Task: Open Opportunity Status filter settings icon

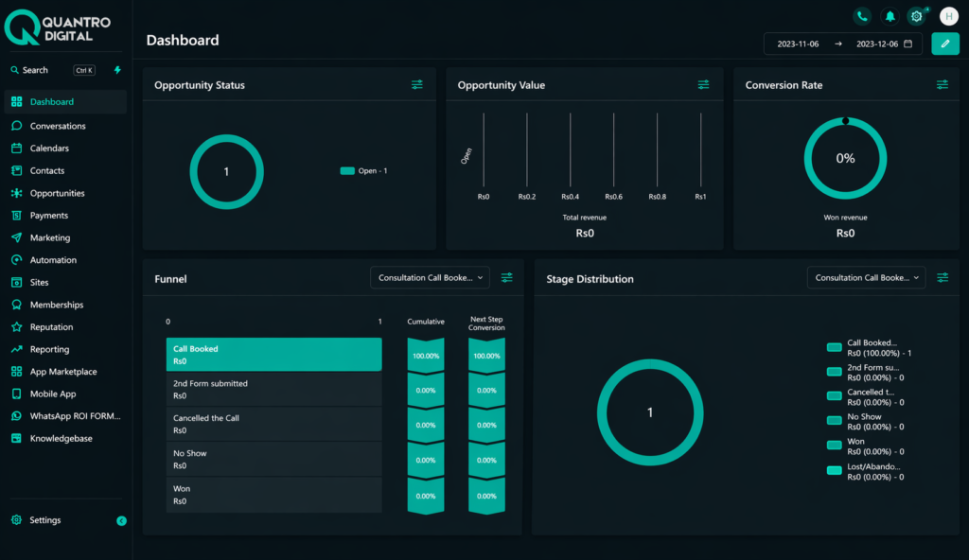Action: (x=417, y=85)
